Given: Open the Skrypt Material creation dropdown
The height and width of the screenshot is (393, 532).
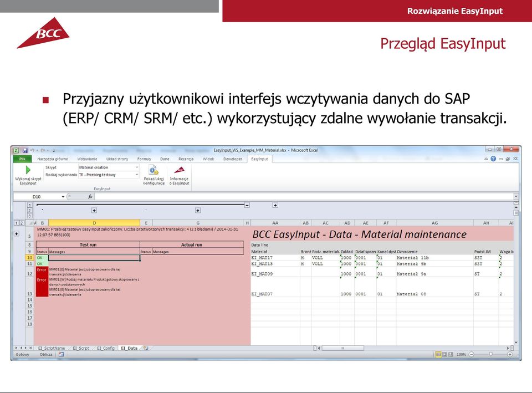Looking at the screenshot, I should [x=137, y=167].
